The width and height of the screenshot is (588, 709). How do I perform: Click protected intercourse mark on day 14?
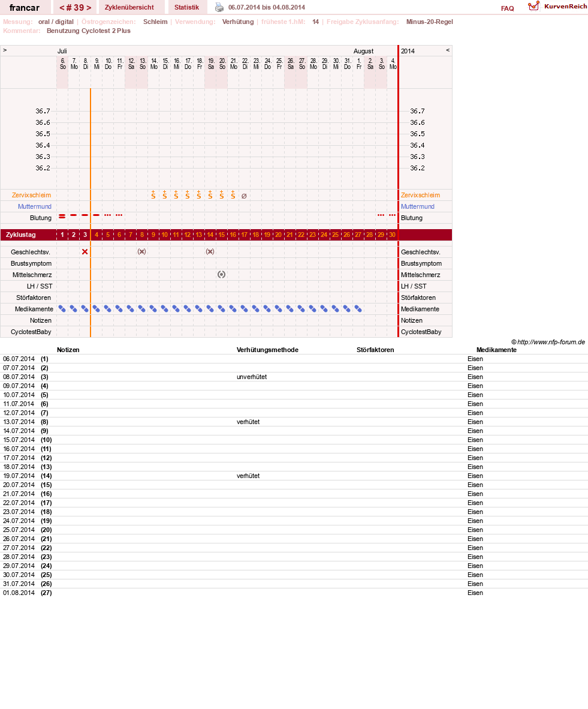coord(210,252)
